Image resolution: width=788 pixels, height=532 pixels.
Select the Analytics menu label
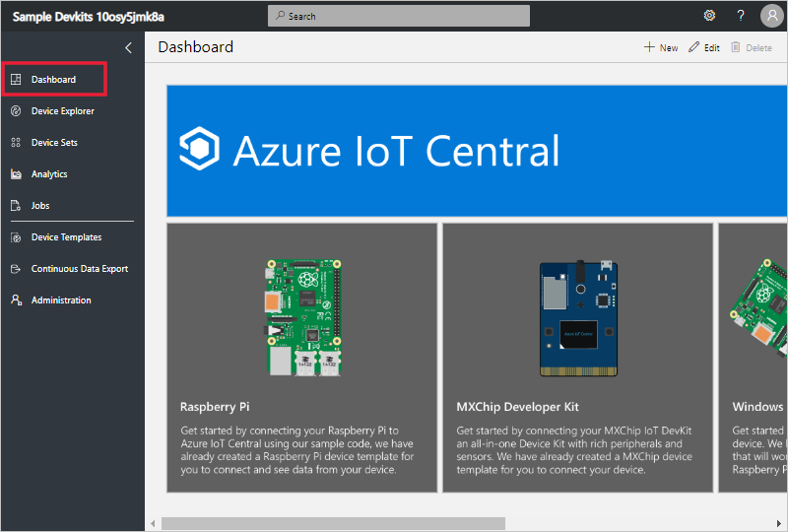pyautogui.click(x=49, y=174)
